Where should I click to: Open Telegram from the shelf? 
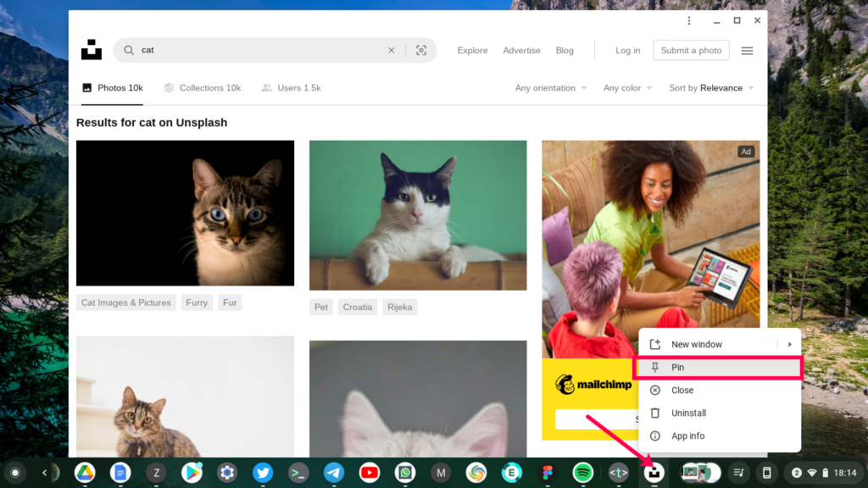[x=334, y=473]
